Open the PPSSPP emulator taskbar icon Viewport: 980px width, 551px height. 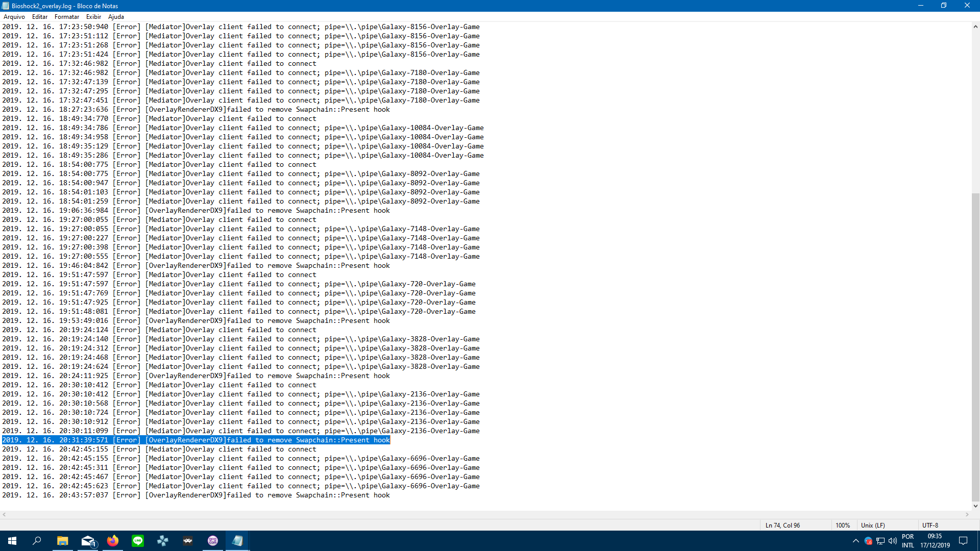click(x=163, y=541)
